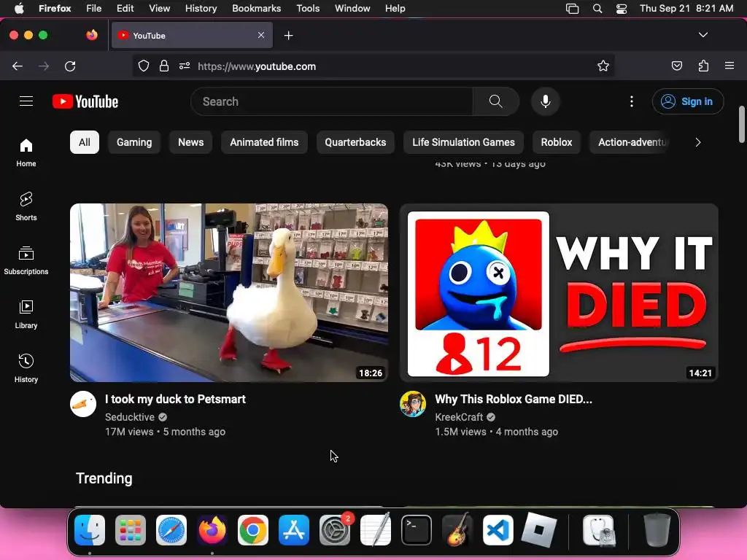
Task: Open Subscriptions in the sidebar
Action: pos(26,260)
